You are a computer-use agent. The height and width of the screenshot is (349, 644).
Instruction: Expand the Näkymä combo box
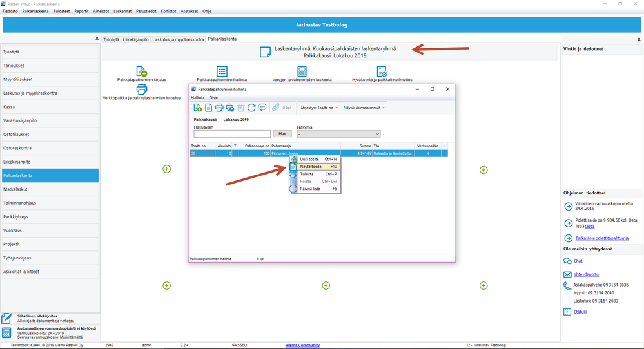[x=377, y=134]
